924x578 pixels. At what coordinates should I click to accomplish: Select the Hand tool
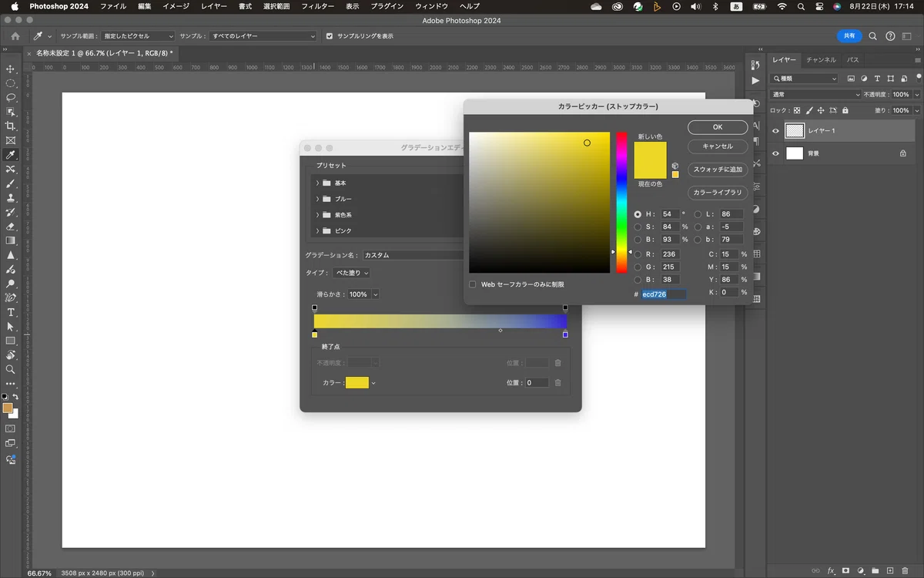coord(11,355)
